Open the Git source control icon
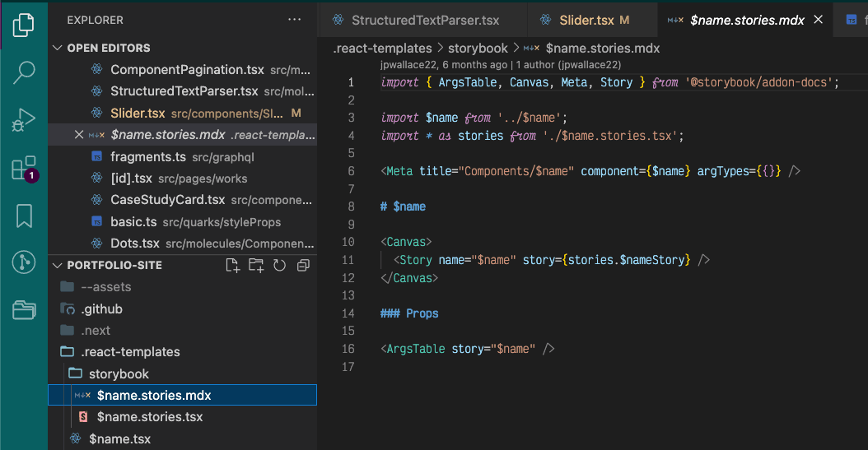The height and width of the screenshot is (450, 868). 23,262
